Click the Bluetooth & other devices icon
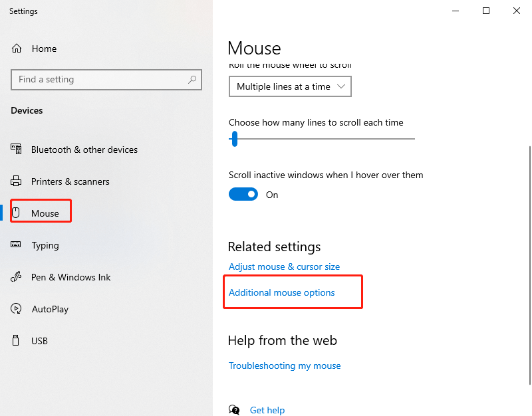The image size is (532, 416). pyautogui.click(x=17, y=150)
